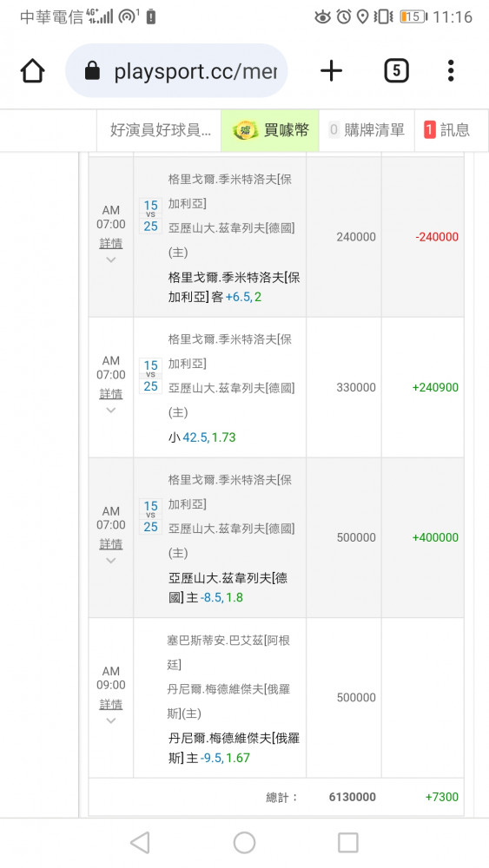
Task: Tap the red 1 message badge
Action: point(430,130)
